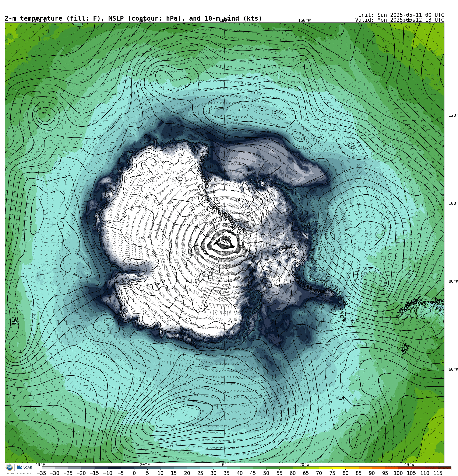Image resolution: width=458 pixels, height=476 pixels.
Task: Click the '100°W' label on the right edge
Action: pos(453,203)
